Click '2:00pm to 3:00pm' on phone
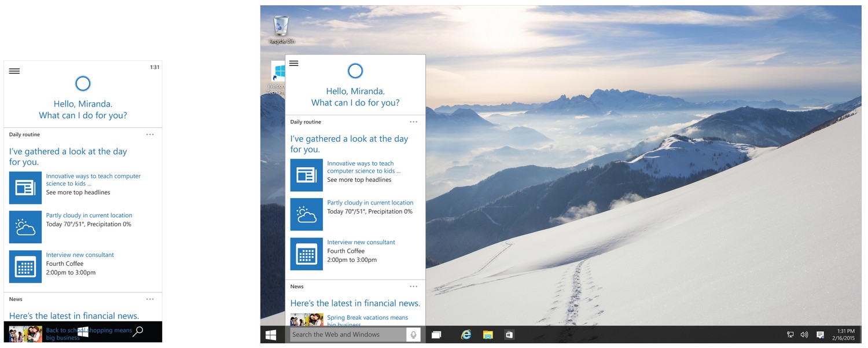The width and height of the screenshot is (868, 348). pos(71,272)
